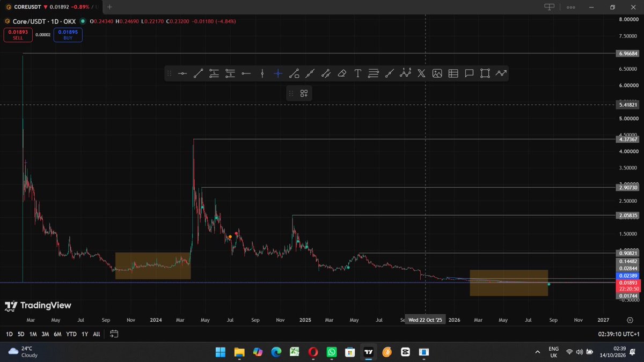
Task: Set the range to 6M
Action: point(58,334)
